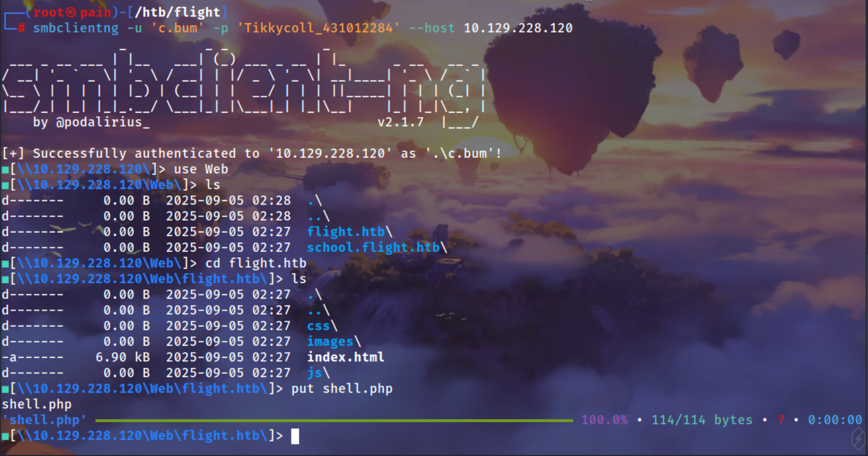Click the hexagon lightning watermark icon
868x456 pixels.
click(x=858, y=438)
